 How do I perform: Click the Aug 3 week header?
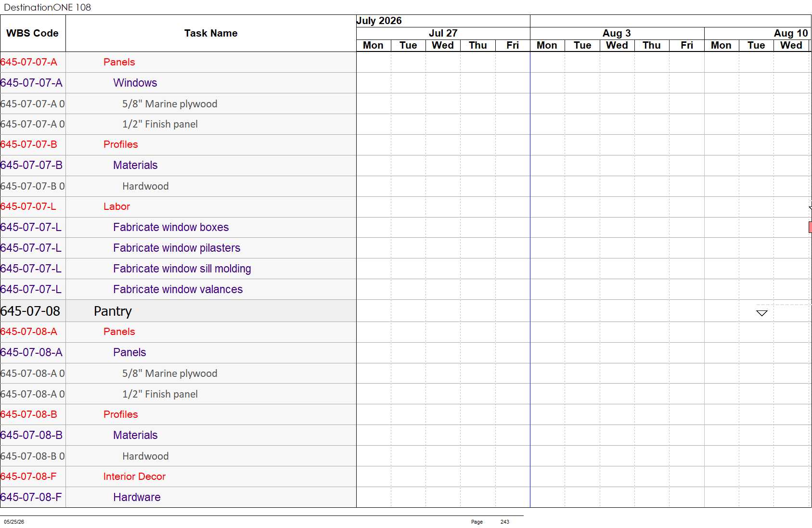(x=617, y=33)
